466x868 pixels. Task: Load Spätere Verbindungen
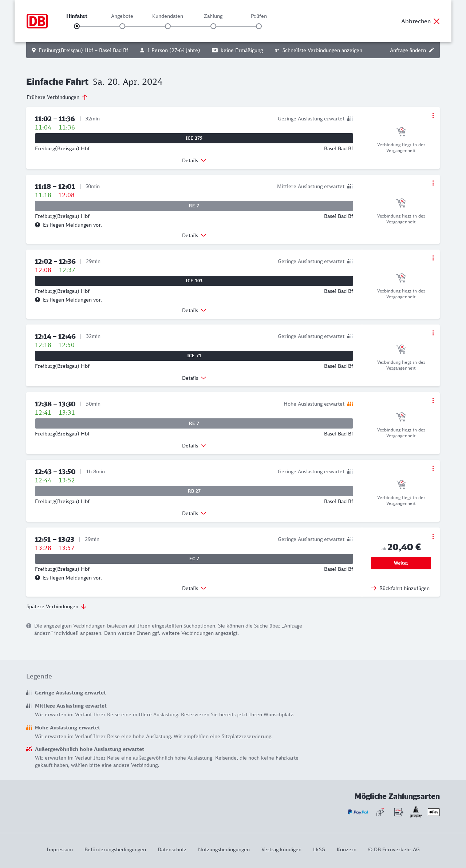56,606
